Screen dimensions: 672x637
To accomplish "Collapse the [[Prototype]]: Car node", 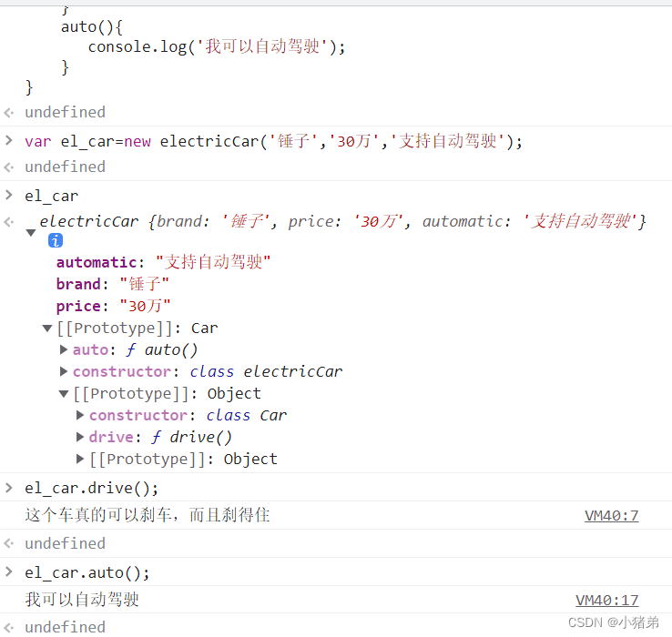I will (x=47, y=329).
